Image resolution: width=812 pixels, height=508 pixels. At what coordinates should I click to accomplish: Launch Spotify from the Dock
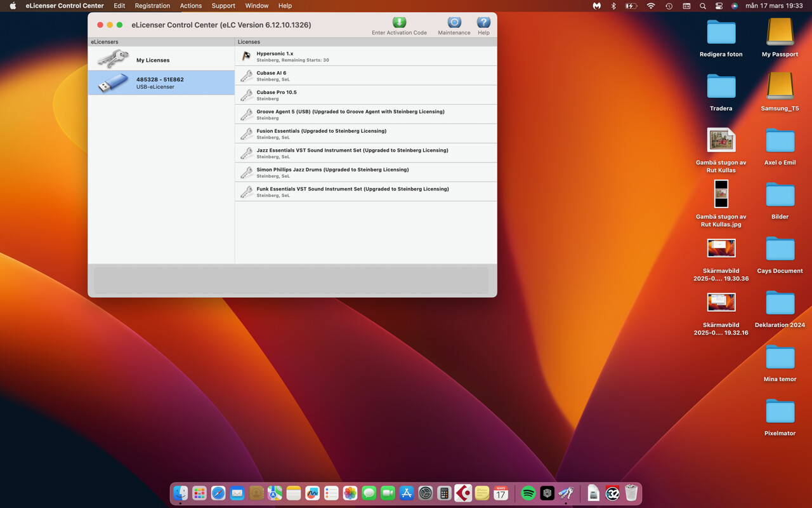click(x=528, y=493)
